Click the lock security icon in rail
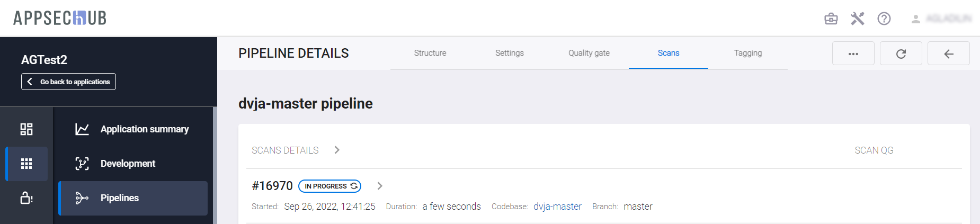Screen dimensions: 980x224 tap(26, 198)
